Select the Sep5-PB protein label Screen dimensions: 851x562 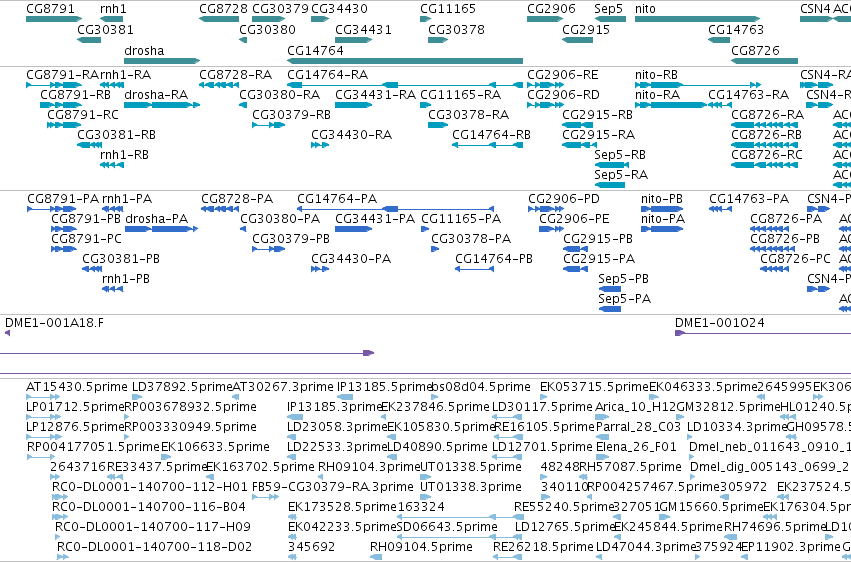point(623,279)
